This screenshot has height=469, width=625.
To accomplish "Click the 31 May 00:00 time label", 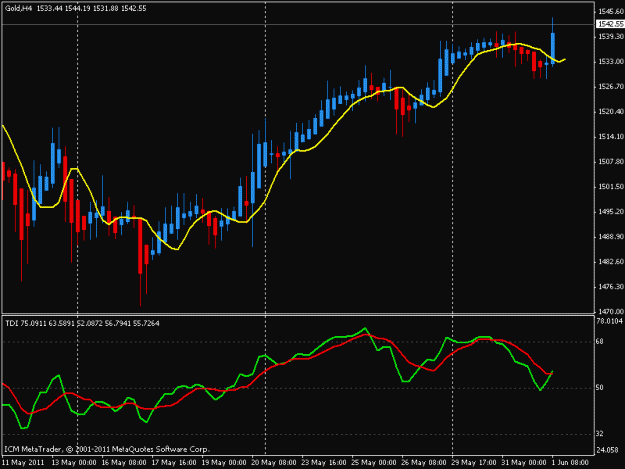I will click(x=523, y=463).
